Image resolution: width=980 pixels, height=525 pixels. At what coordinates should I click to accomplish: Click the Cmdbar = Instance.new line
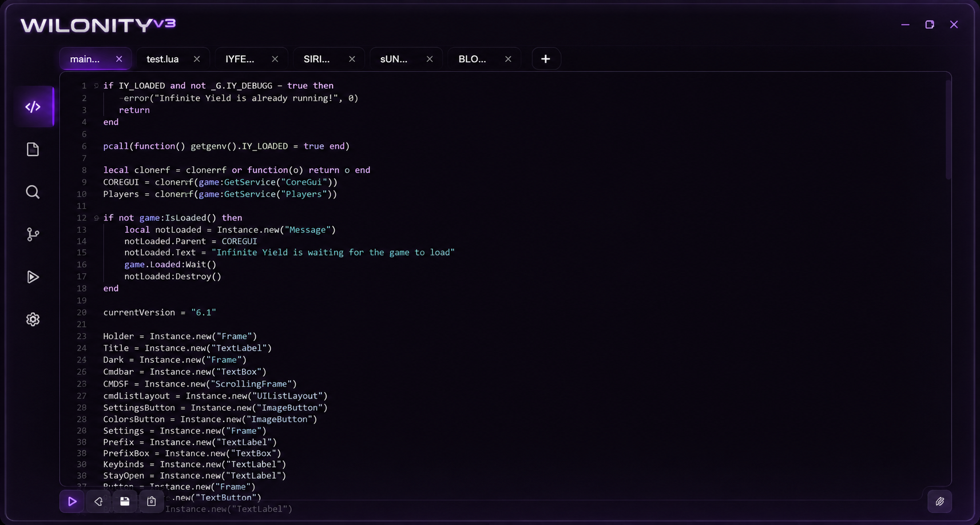(x=185, y=372)
